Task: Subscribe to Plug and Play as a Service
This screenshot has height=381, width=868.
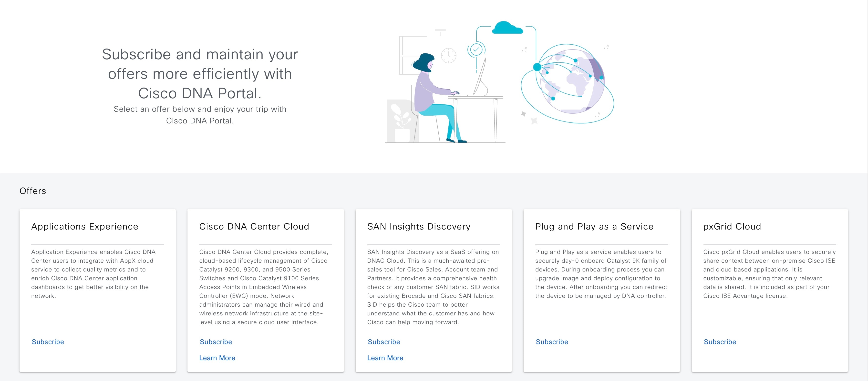Action: [x=552, y=342]
